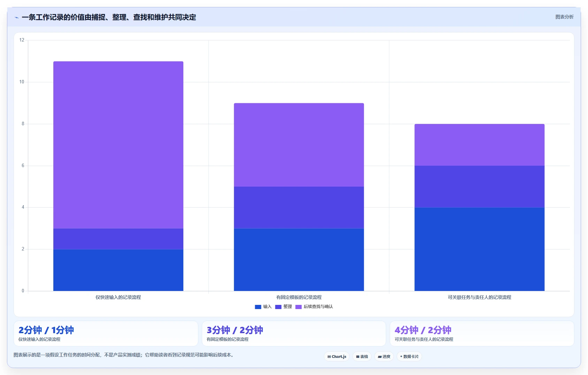
Task: Click the 输入 segment of the 有固定模板 bar
Action: 299,260
